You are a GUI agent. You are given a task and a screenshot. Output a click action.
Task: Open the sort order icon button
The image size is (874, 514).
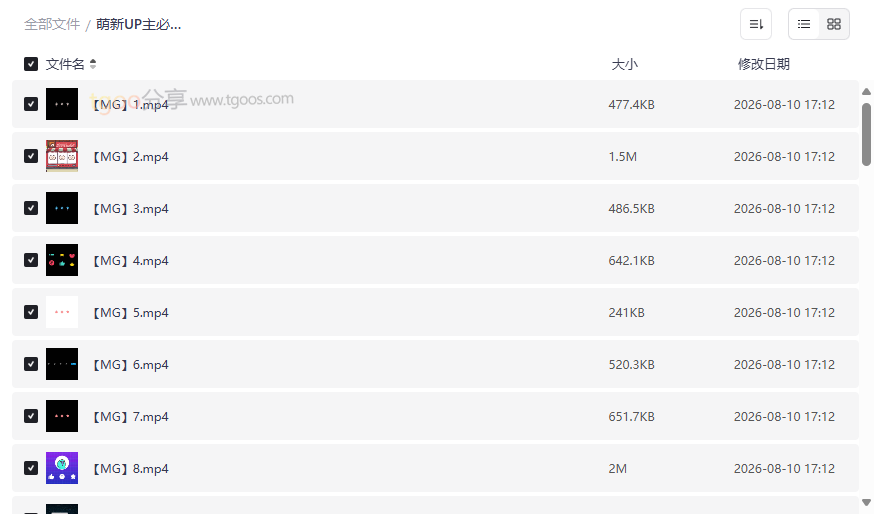756,24
